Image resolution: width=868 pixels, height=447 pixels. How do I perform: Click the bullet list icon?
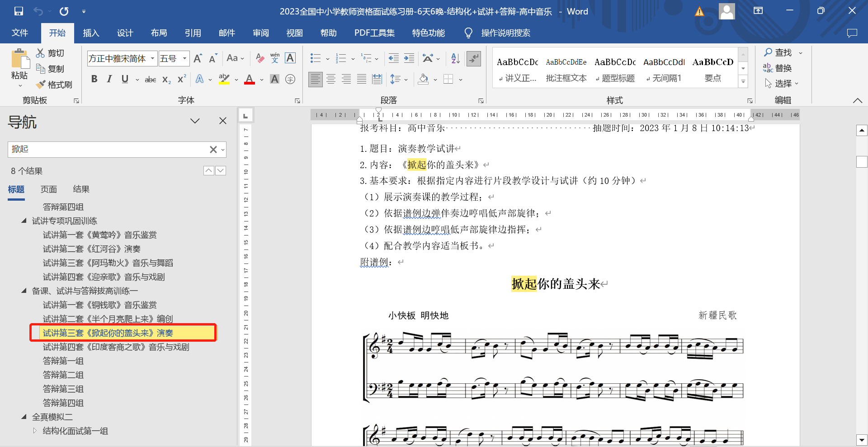(315, 58)
